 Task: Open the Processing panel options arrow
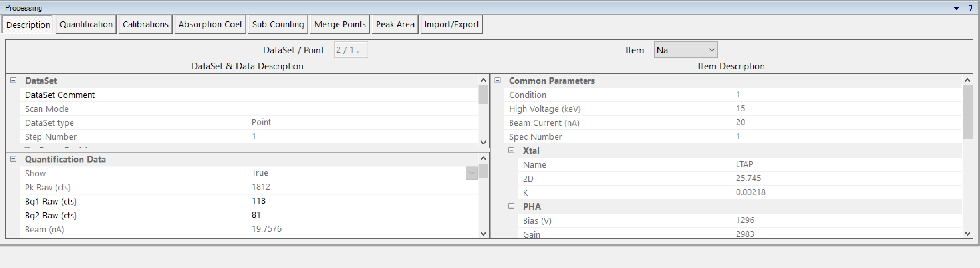[956, 8]
